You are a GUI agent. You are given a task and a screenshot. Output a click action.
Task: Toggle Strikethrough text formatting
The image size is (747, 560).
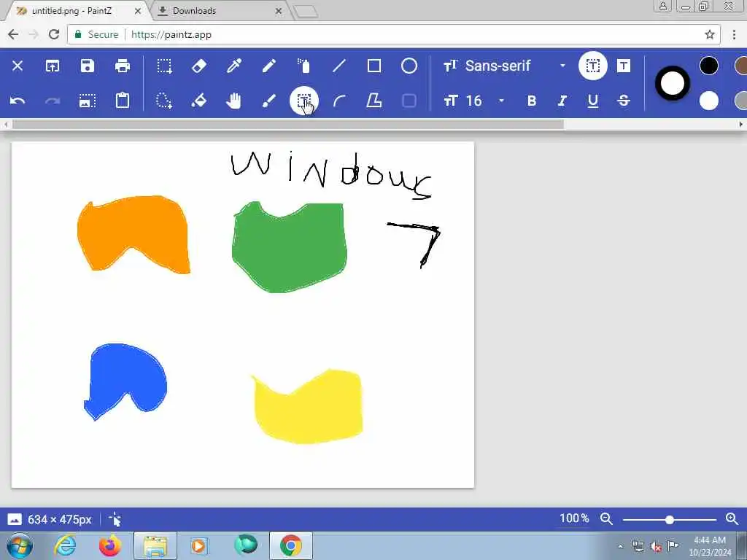(624, 101)
